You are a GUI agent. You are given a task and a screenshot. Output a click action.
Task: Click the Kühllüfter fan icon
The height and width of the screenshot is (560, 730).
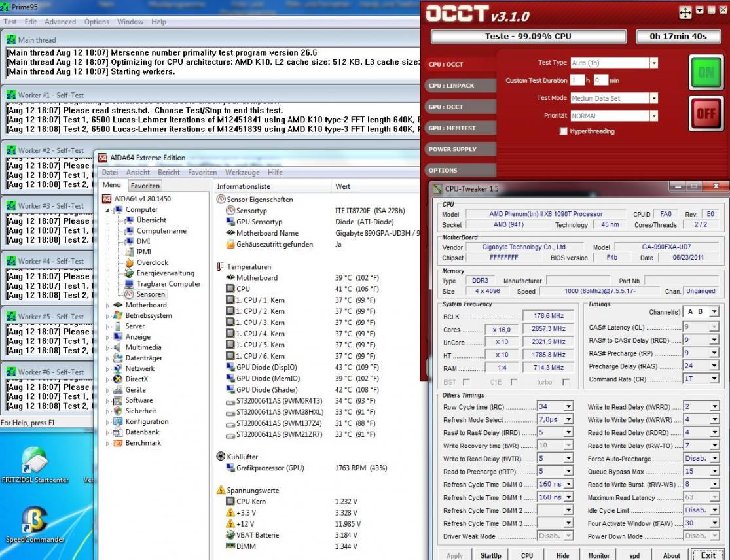[221, 456]
